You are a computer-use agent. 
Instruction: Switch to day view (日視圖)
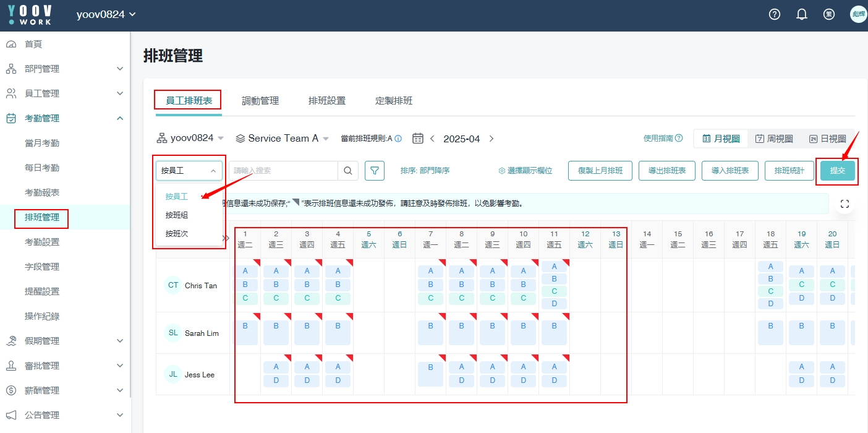click(x=827, y=139)
